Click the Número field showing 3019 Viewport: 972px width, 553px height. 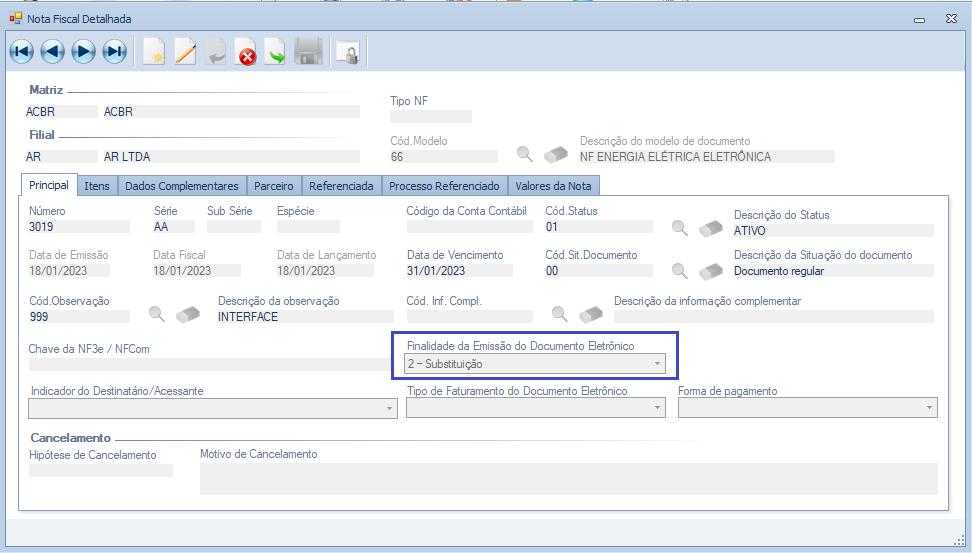79,227
